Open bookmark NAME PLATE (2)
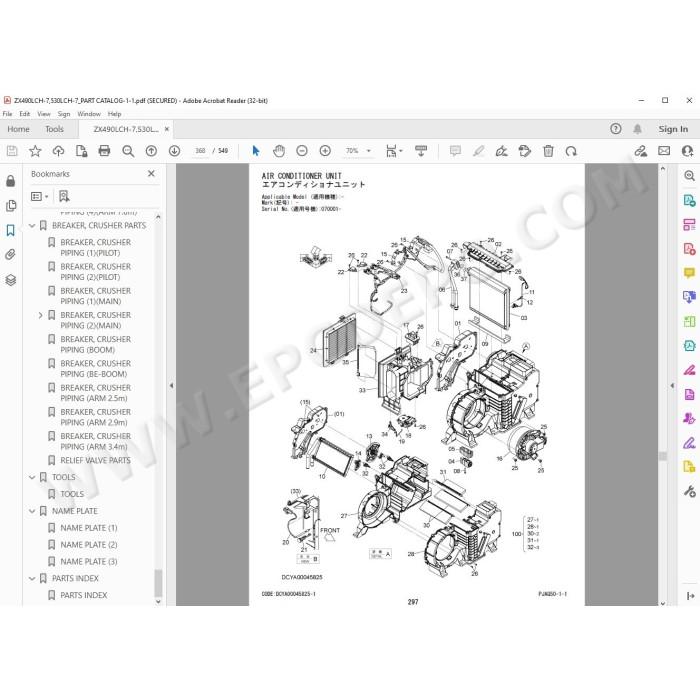 88,545
